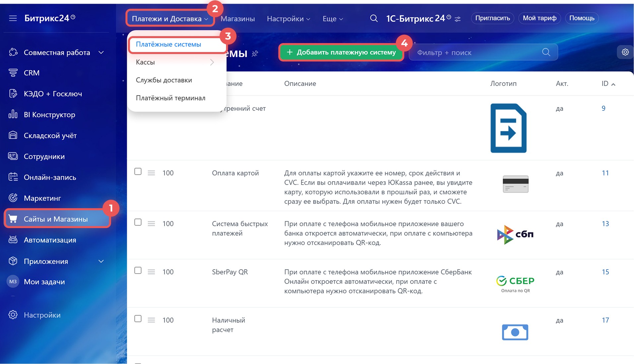Check the SberPay QR row checkbox
The height and width of the screenshot is (364, 634).
click(x=138, y=271)
